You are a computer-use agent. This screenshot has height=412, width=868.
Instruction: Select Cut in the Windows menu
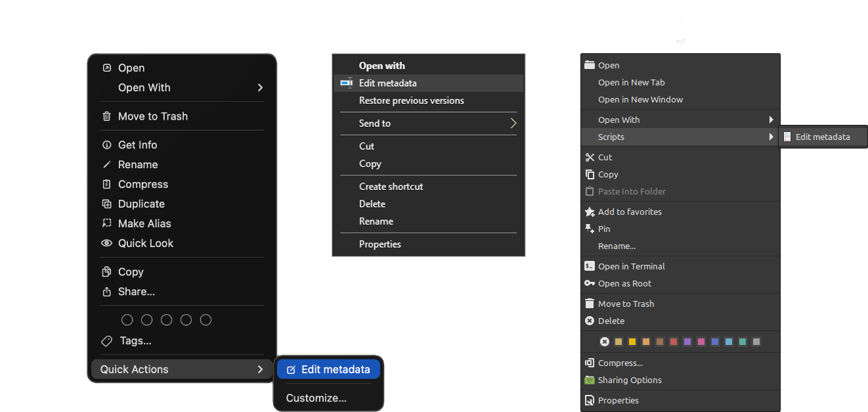tap(366, 146)
